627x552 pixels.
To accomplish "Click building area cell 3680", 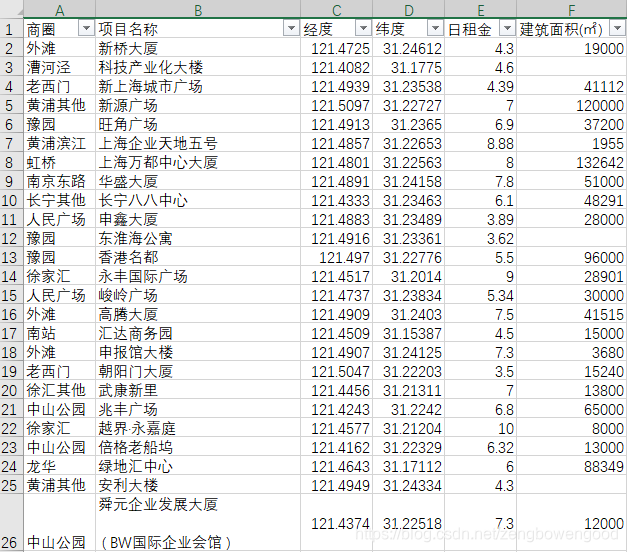I will click(x=571, y=352).
